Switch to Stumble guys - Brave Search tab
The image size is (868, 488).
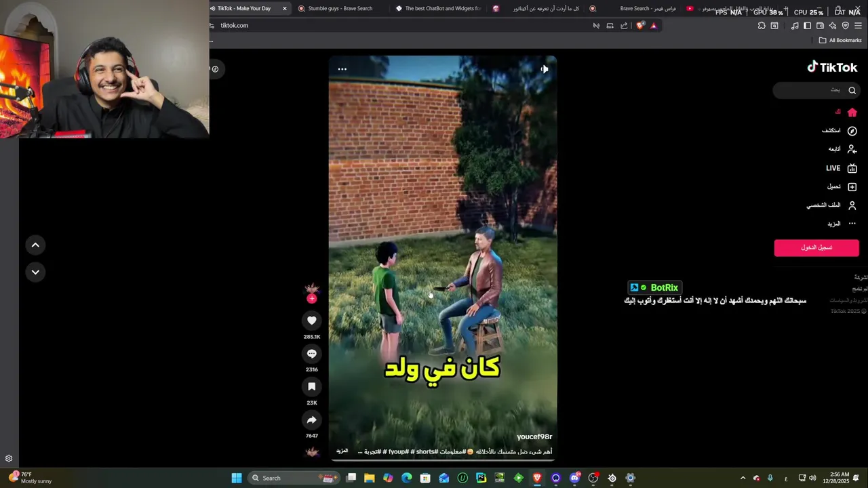pos(340,9)
